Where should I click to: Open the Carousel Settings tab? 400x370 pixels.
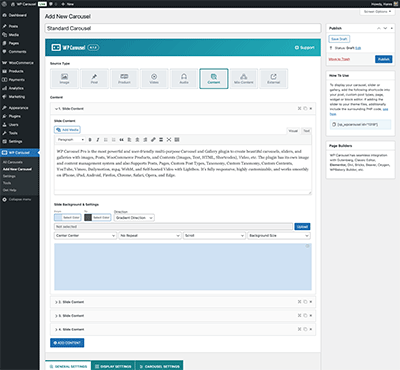point(159,366)
